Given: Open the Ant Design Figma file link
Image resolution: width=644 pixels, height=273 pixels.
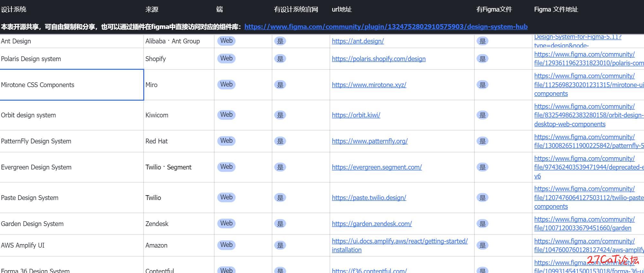Looking at the screenshot, I should pyautogui.click(x=578, y=41).
